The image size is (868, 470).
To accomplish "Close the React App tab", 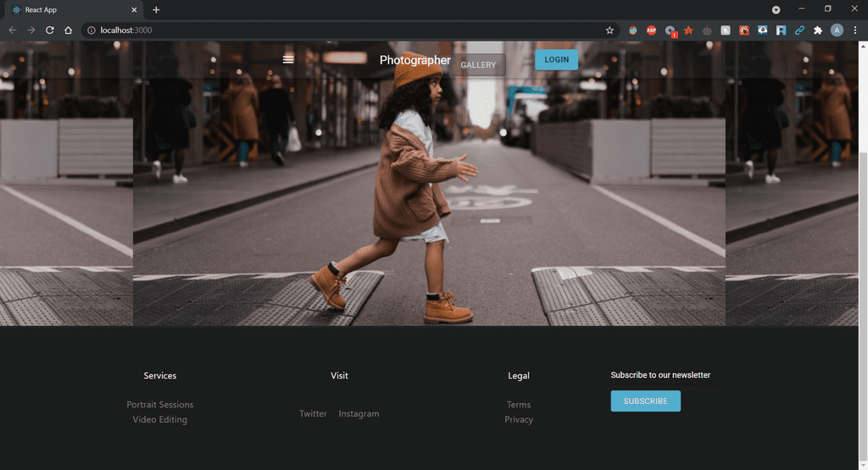I will pyautogui.click(x=134, y=10).
